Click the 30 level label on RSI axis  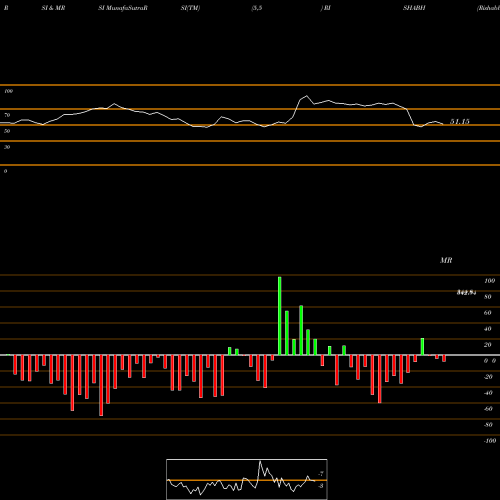pos(7,147)
